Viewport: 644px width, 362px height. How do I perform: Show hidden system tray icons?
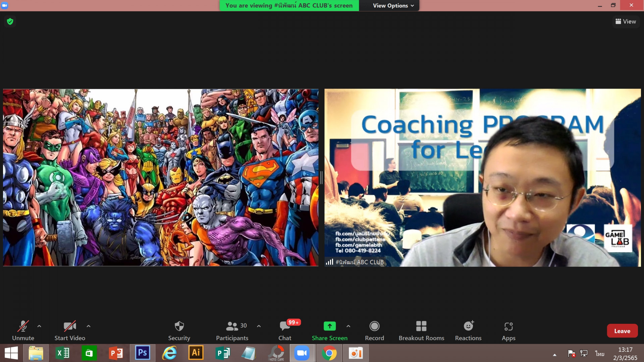554,355
